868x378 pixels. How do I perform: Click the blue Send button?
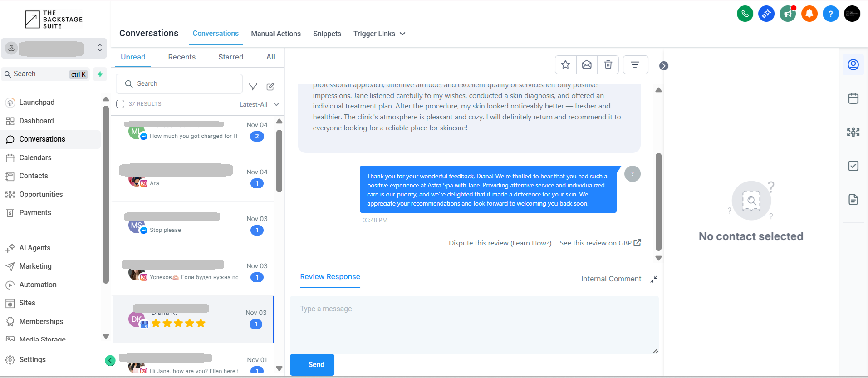[312, 364]
